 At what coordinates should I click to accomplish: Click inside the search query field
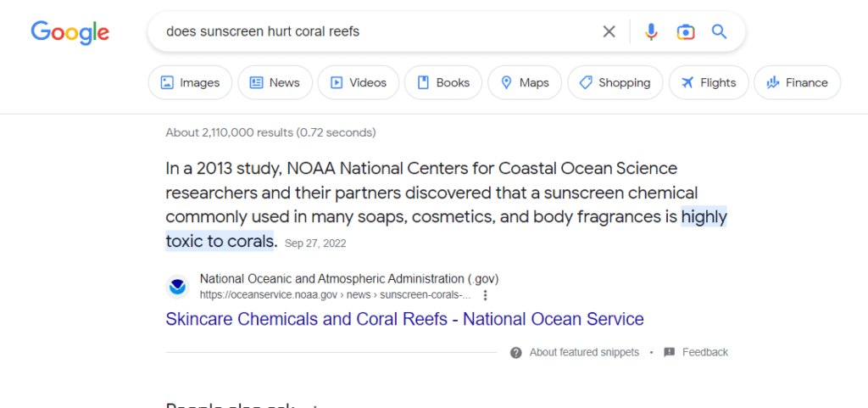pyautogui.click(x=376, y=31)
